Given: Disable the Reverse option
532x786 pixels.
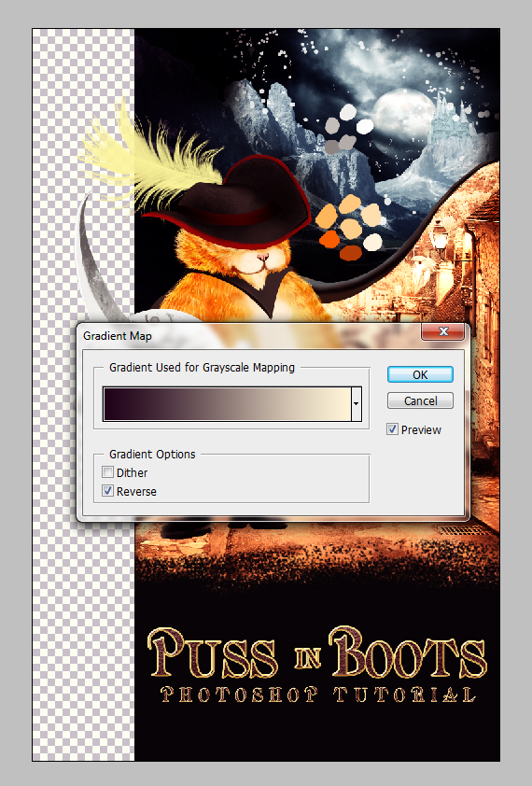Looking at the screenshot, I should (x=107, y=491).
